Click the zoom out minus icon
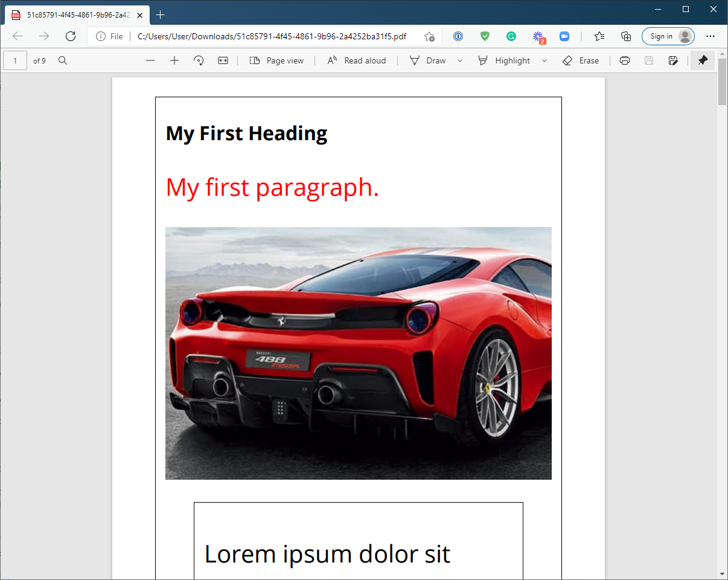This screenshot has height=580, width=728. click(x=150, y=60)
